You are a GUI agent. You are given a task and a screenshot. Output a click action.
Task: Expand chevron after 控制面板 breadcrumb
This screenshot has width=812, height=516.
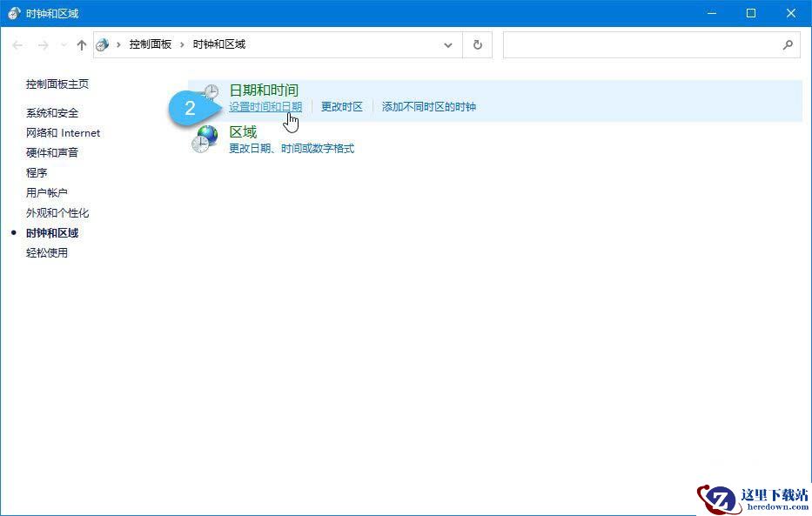(x=182, y=44)
